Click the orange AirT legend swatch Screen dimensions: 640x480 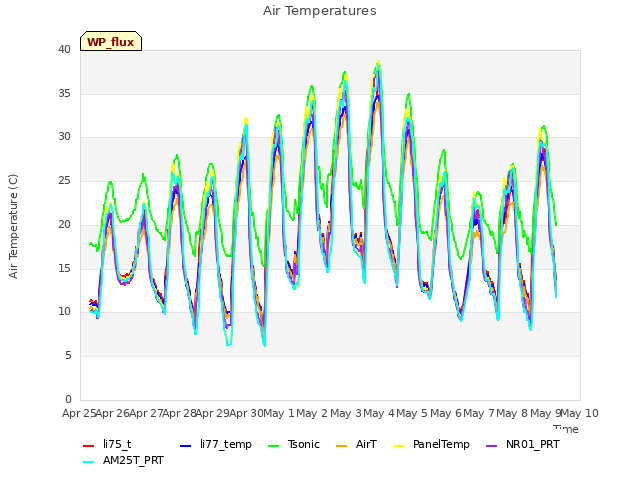(x=342, y=445)
